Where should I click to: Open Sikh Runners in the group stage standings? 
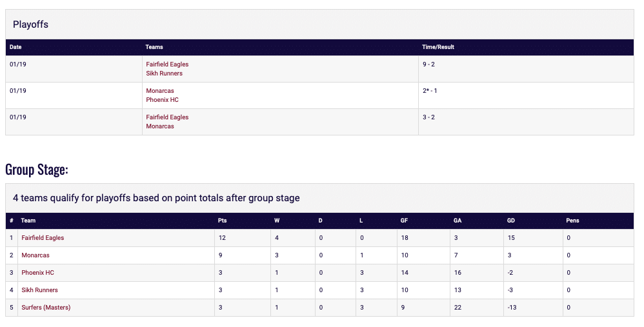coord(39,290)
